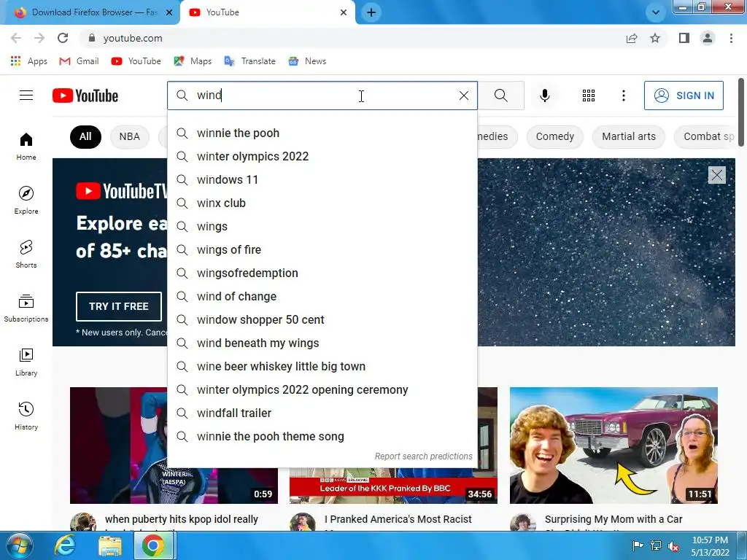Reload the page with the refresh icon

tap(63, 38)
